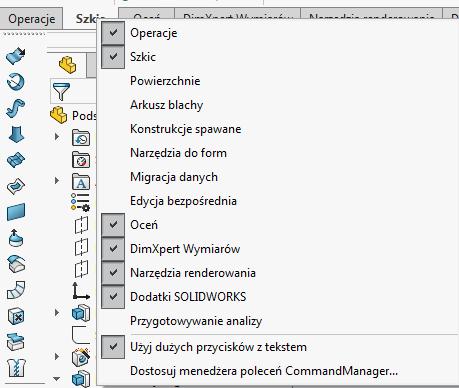Select the Knit Surface zipper icon

pos(16,368)
